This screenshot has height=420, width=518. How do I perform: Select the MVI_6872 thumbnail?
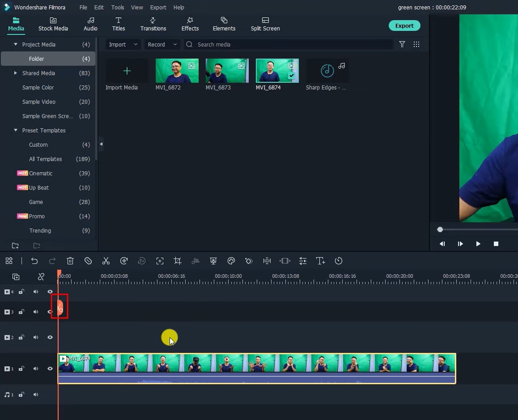click(x=177, y=70)
